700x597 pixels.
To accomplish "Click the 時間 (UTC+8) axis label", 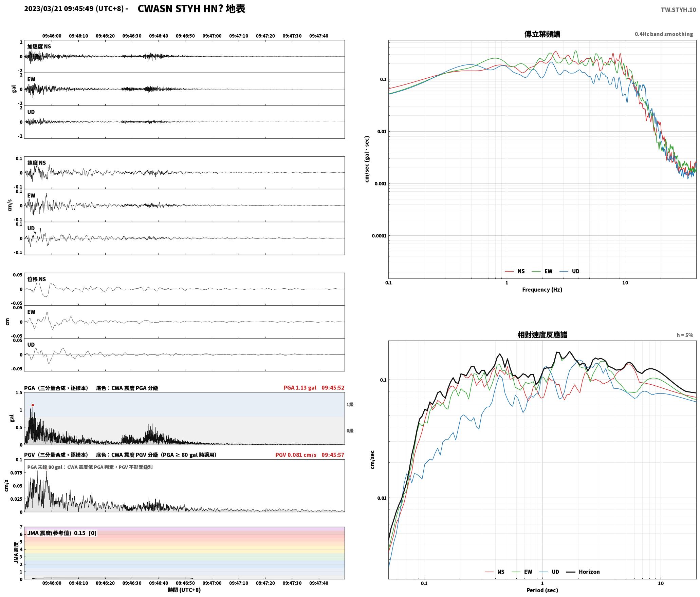I will [x=184, y=590].
